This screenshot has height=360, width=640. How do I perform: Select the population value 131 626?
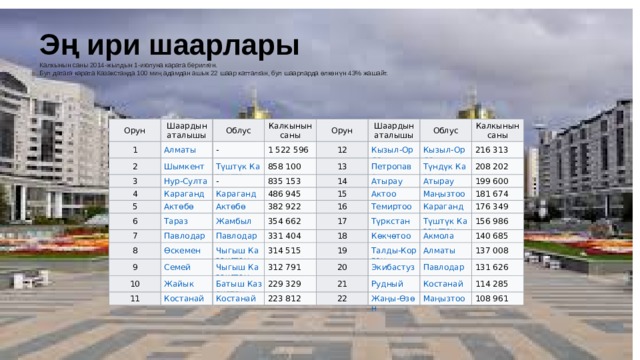[492, 267]
